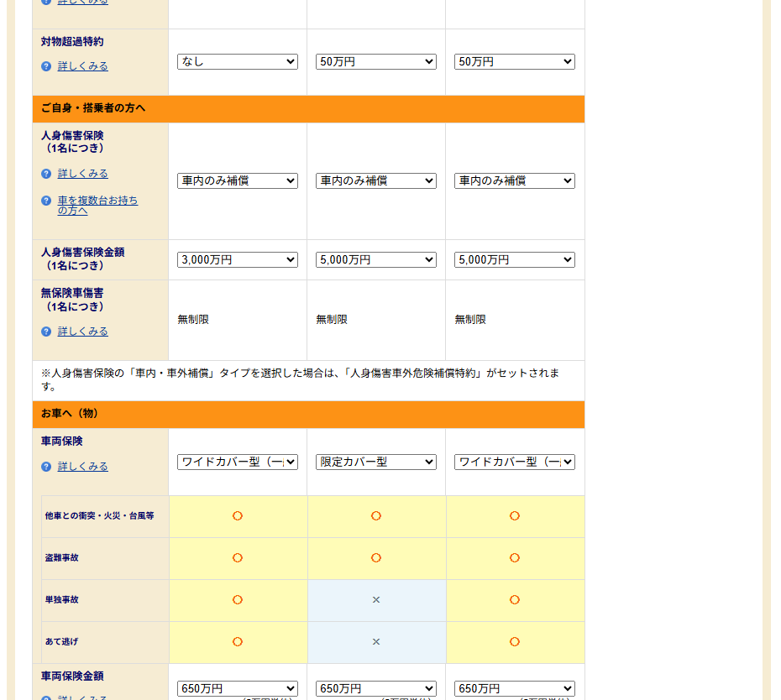
Task: Open 650万円 dropdown in middle plan column
Action: click(x=376, y=688)
